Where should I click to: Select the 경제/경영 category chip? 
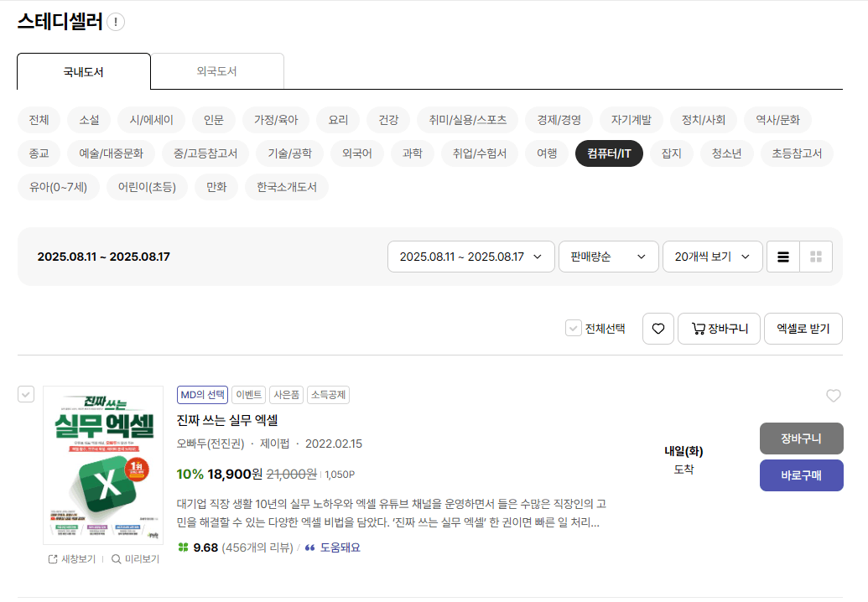(559, 120)
